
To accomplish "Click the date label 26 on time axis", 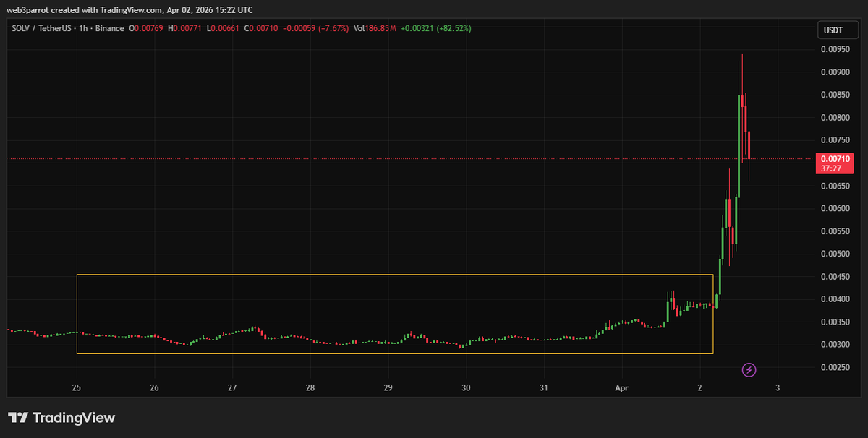I will coord(154,387).
